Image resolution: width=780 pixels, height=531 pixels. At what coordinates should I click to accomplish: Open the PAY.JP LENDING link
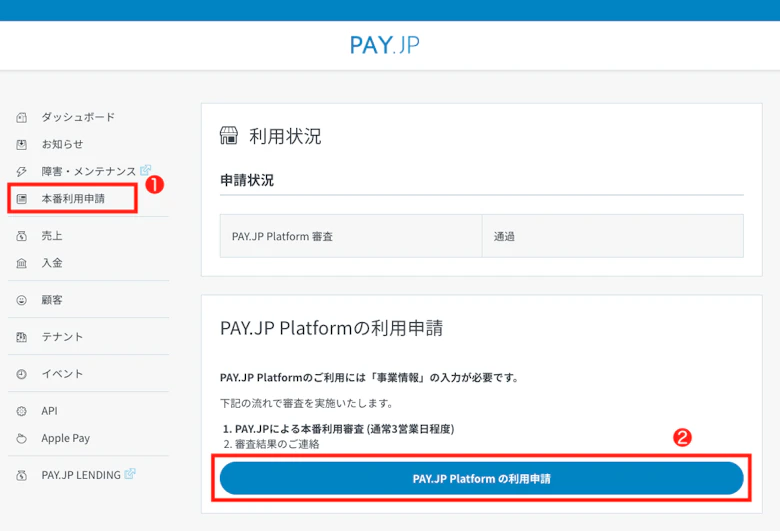point(81,475)
